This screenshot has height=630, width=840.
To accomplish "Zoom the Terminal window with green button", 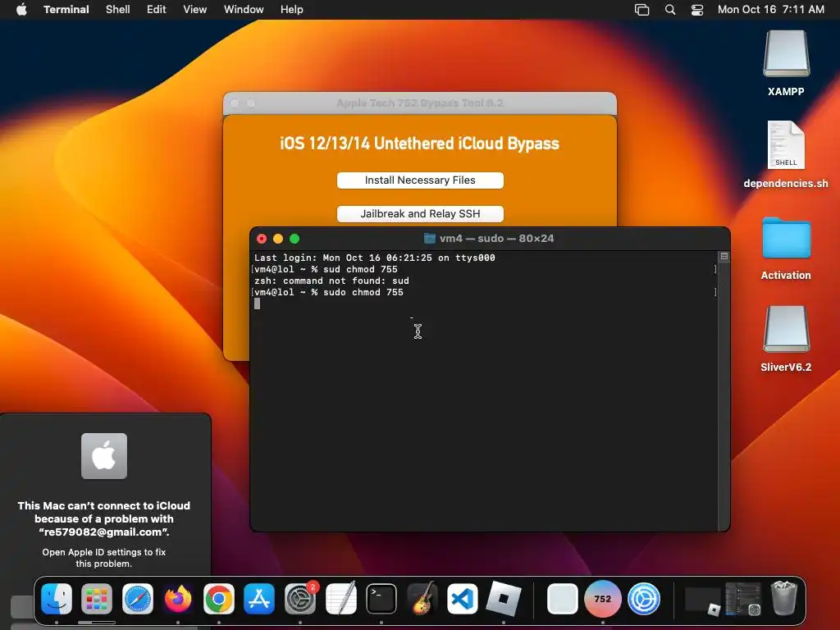I will point(294,239).
